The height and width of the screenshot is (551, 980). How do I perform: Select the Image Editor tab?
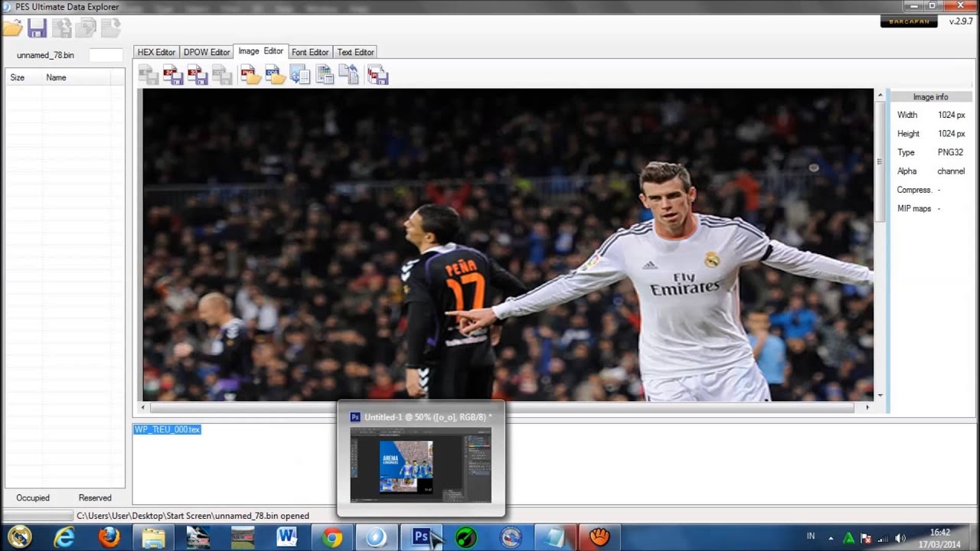tap(261, 51)
